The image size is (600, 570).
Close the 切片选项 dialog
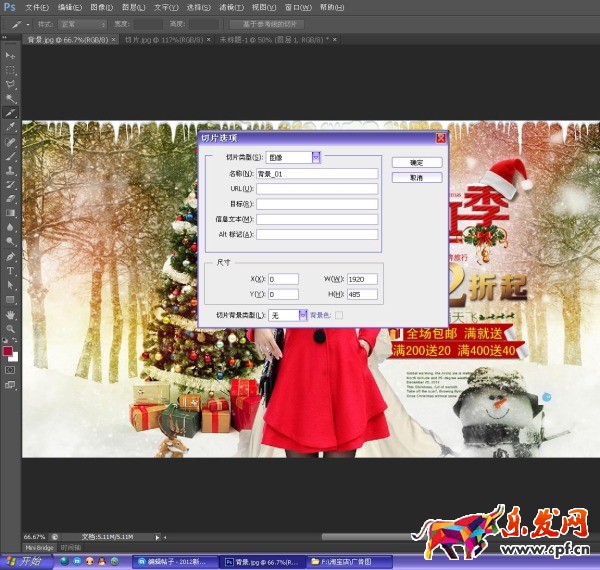click(441, 138)
